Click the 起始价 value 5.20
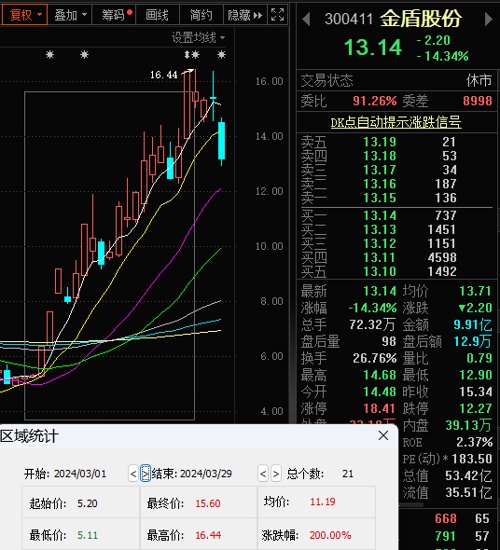Image resolution: width=500 pixels, height=550 pixels. 87,504
